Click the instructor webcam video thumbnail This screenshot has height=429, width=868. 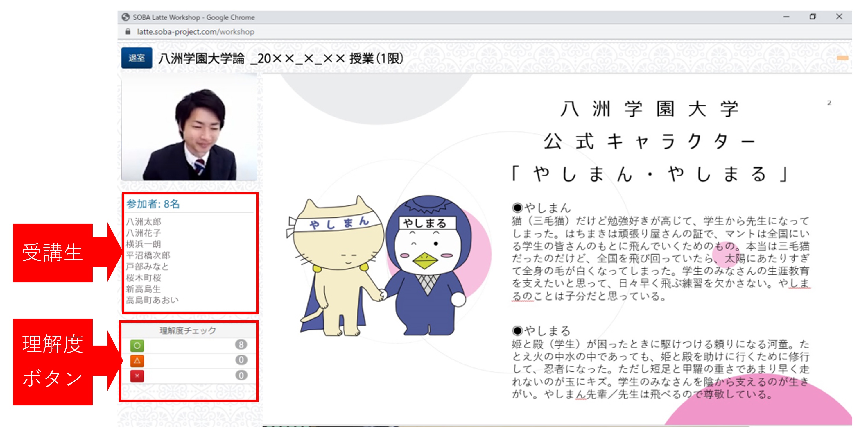[189, 128]
